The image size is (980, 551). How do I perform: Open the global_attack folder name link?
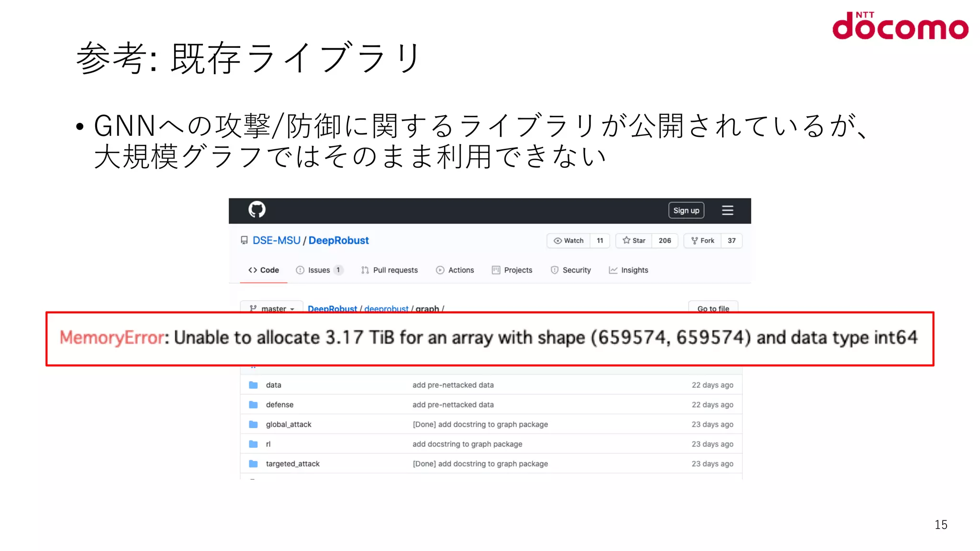pos(289,424)
